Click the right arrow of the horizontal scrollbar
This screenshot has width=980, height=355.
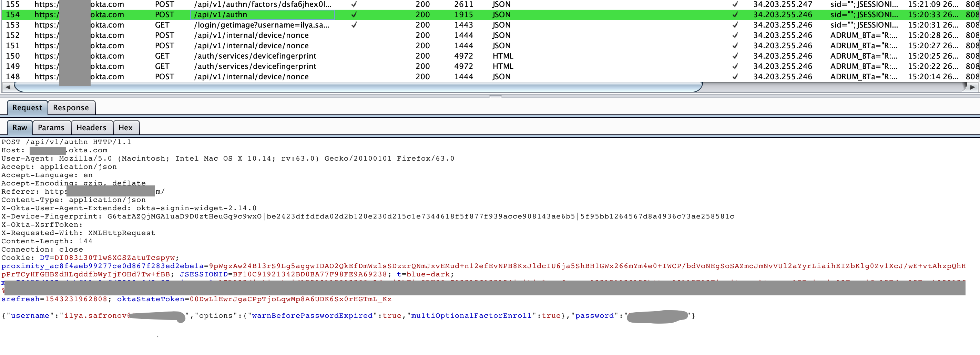972,87
